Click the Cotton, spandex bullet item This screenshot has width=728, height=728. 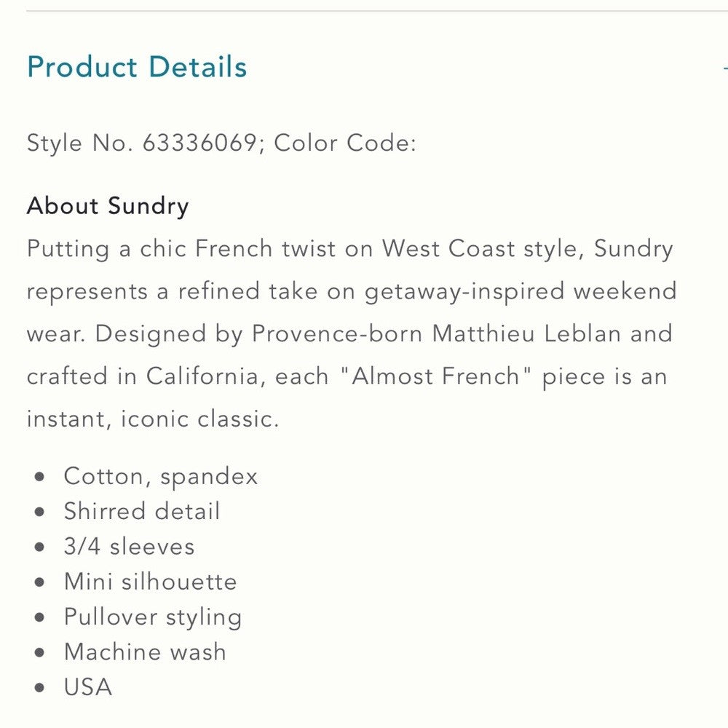(160, 476)
